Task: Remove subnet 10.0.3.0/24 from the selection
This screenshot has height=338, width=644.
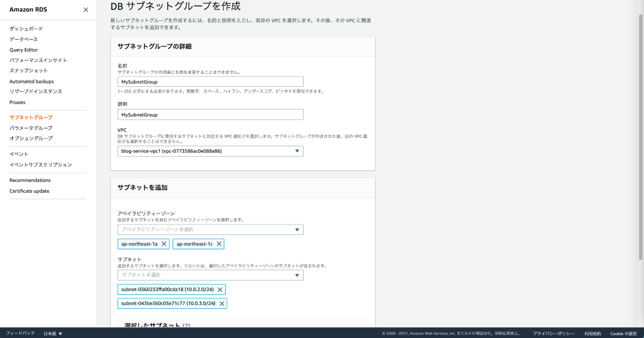Action: (x=222, y=303)
